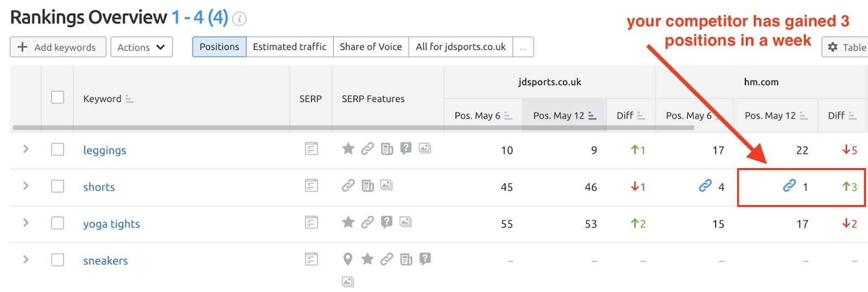The height and width of the screenshot is (292, 868).
Task: Click the jdsports.co.uk column group header
Action: point(550,82)
